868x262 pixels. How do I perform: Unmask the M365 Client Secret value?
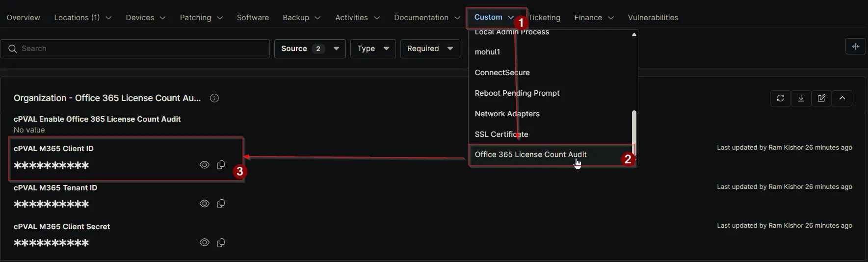click(x=205, y=242)
